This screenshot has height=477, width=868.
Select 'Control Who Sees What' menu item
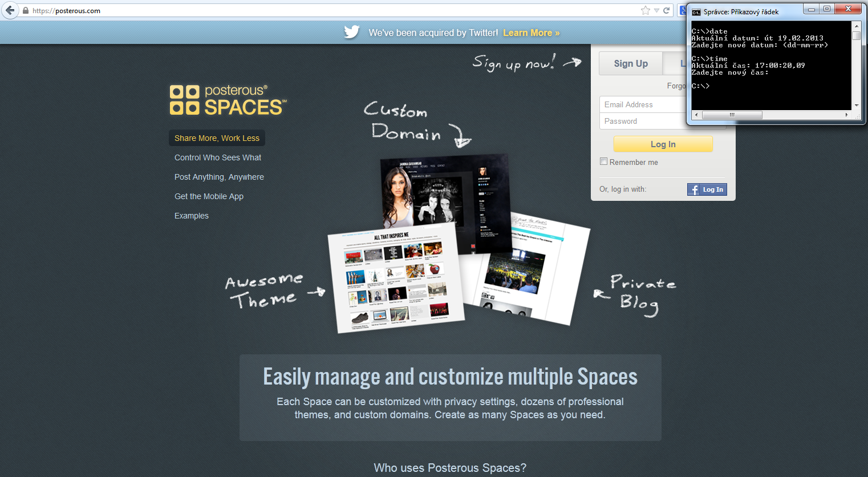point(218,157)
